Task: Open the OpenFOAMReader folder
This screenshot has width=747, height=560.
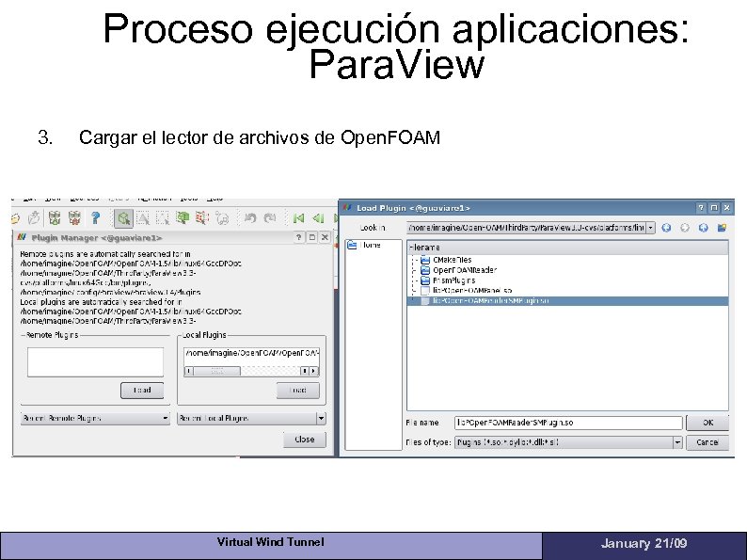Action: coord(459,270)
